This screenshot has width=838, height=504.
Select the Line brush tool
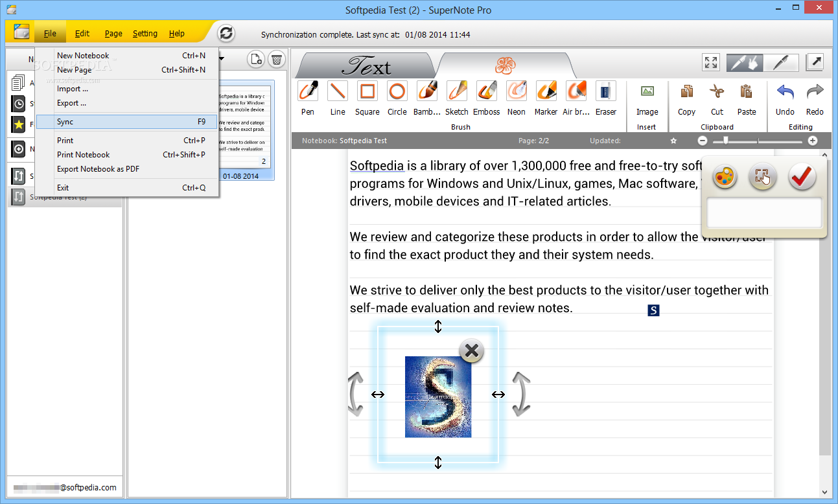338,91
